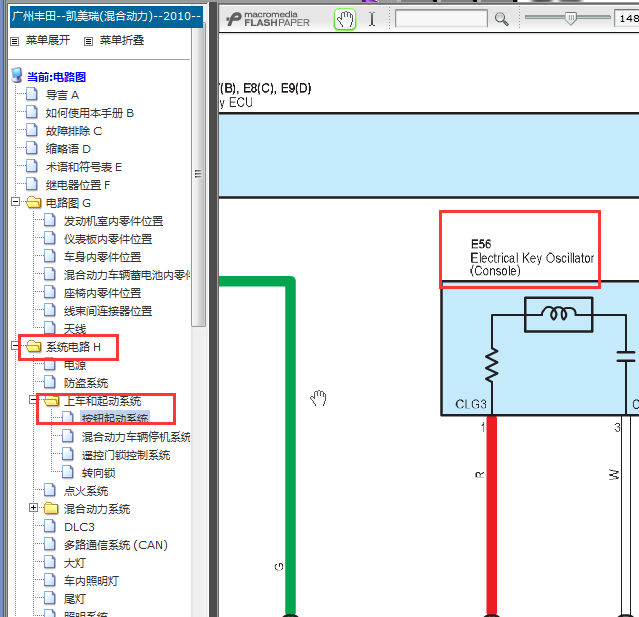This screenshot has width=639, height=617.
Task: Open the 导言 A document
Action: (62, 95)
